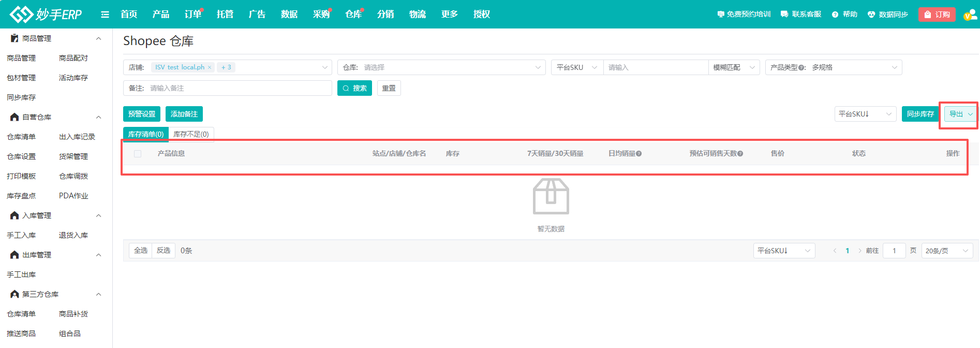Open the 仓库 top menu
The height and width of the screenshot is (348, 980).
[353, 15]
